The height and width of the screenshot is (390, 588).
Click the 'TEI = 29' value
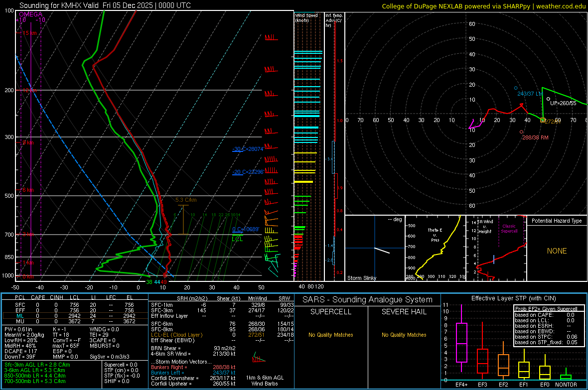coord(99,335)
